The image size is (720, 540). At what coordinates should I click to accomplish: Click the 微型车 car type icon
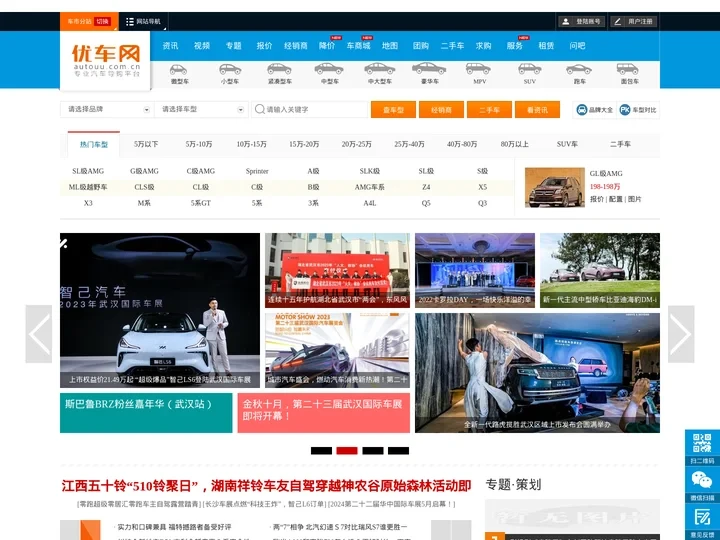(x=179, y=69)
